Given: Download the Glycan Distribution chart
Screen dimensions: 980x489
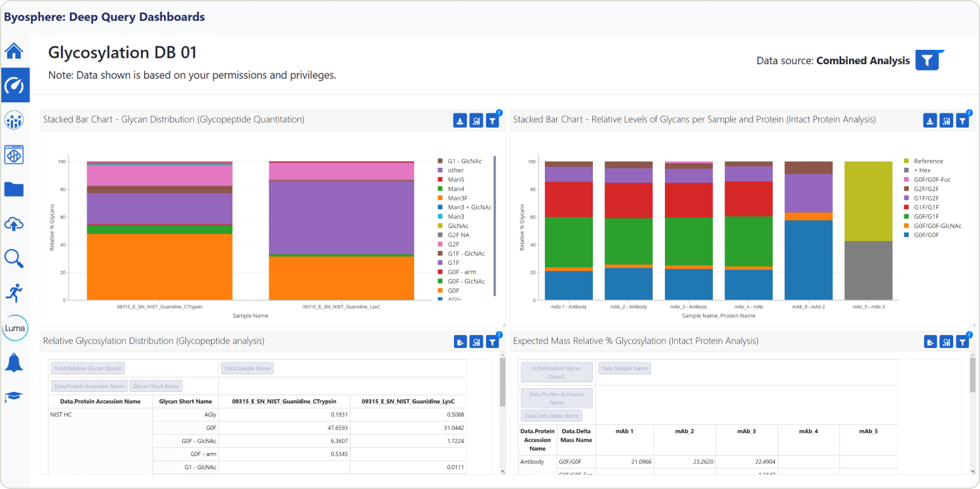Looking at the screenshot, I should (x=460, y=121).
